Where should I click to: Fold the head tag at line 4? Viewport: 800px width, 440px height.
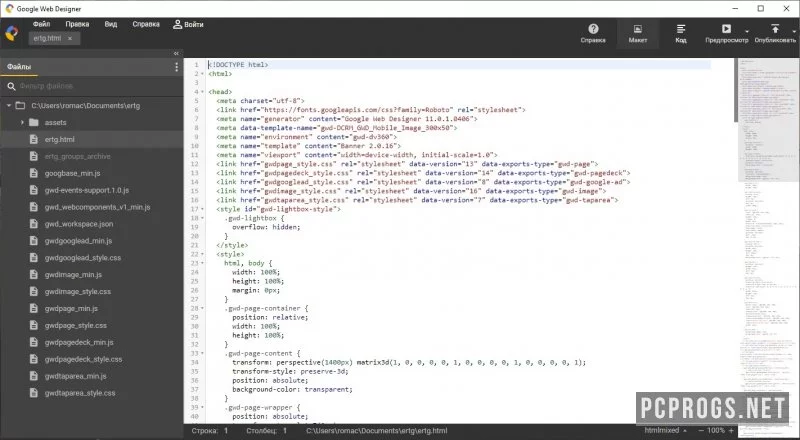203,92
